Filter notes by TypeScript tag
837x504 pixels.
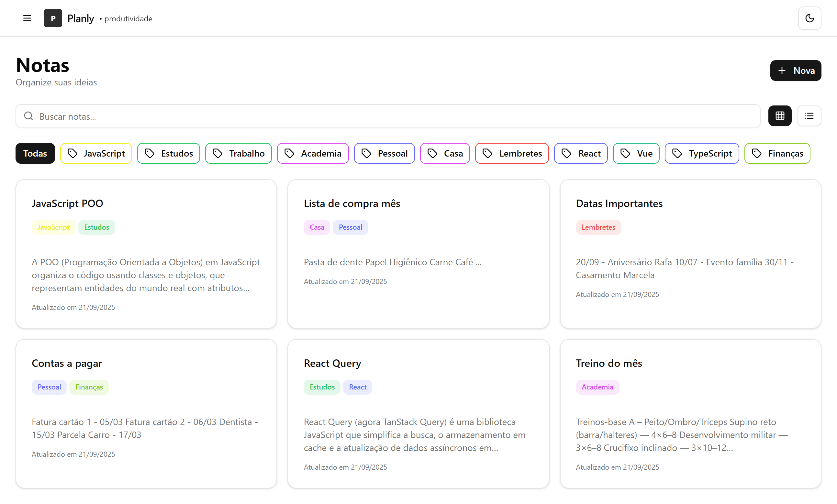tap(701, 154)
